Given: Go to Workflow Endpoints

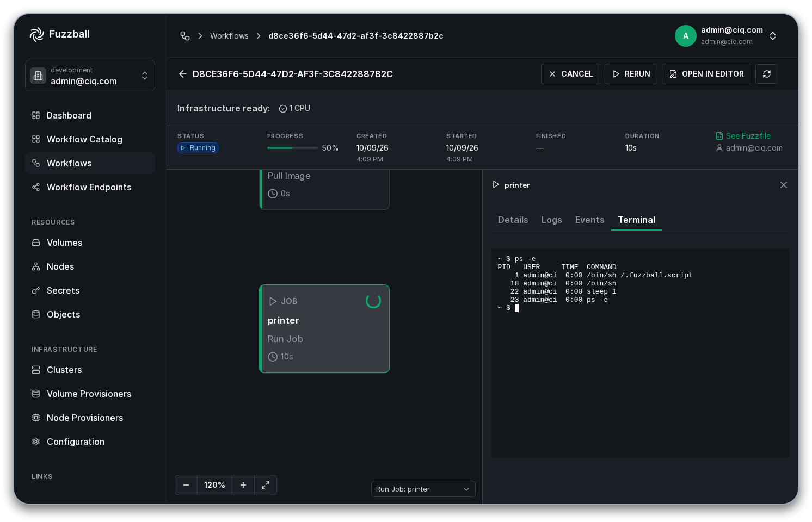Looking at the screenshot, I should coord(90,187).
